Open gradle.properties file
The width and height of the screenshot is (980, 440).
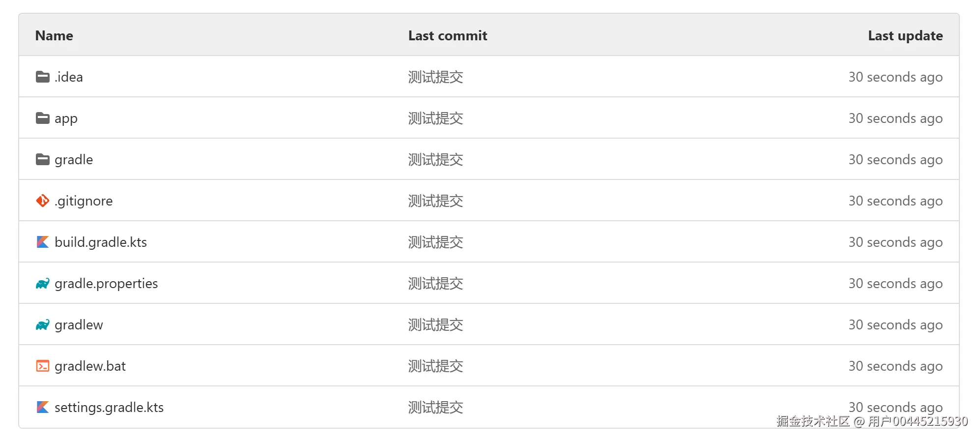tap(106, 284)
